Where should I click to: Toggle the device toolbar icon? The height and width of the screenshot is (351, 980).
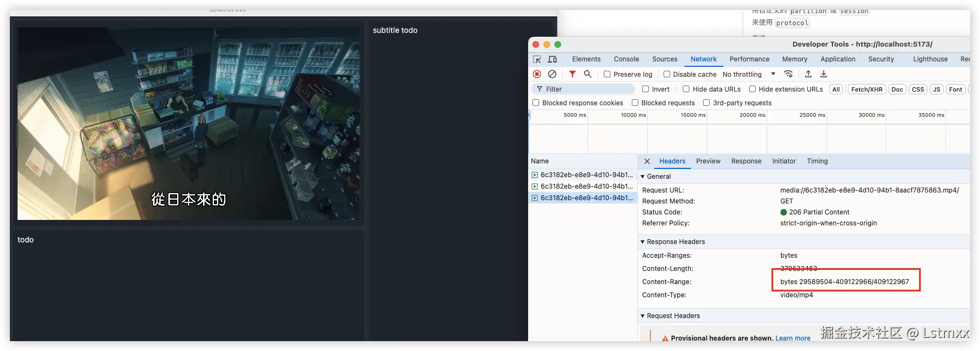(x=552, y=59)
